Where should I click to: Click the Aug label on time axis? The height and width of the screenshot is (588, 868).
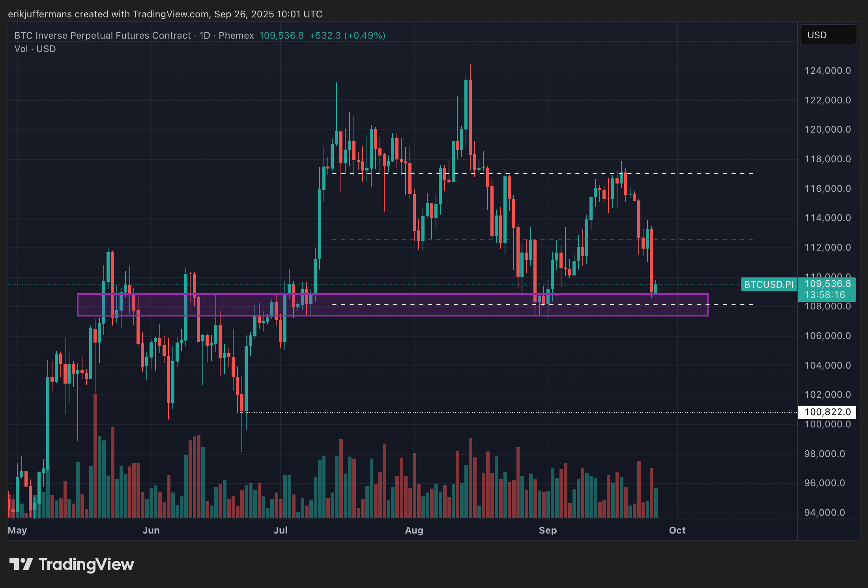[x=414, y=530]
